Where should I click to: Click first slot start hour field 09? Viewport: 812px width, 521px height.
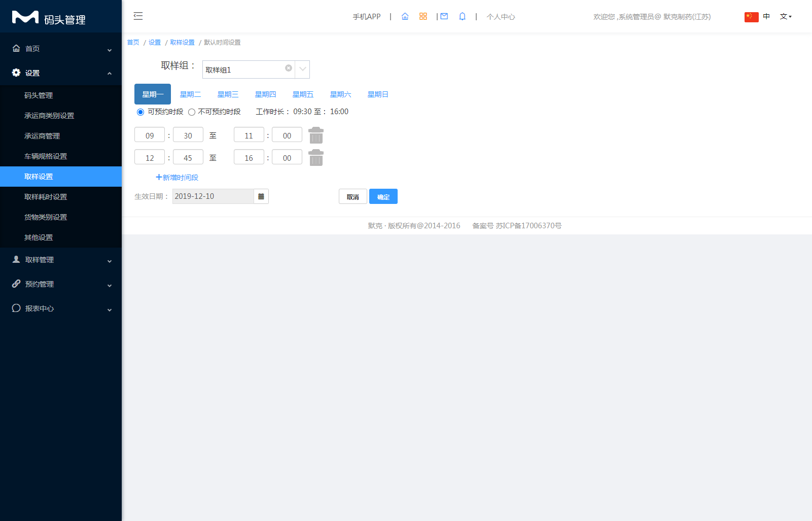pyautogui.click(x=150, y=135)
